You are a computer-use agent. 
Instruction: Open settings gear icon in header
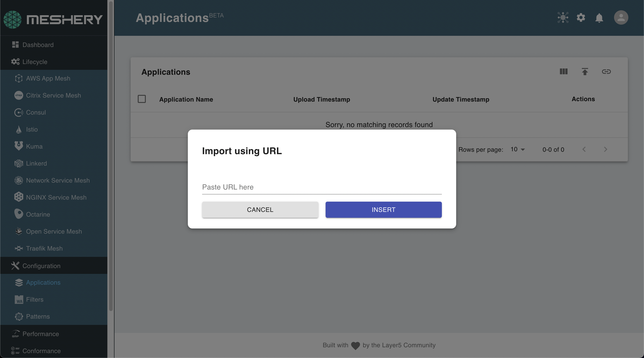(x=581, y=18)
